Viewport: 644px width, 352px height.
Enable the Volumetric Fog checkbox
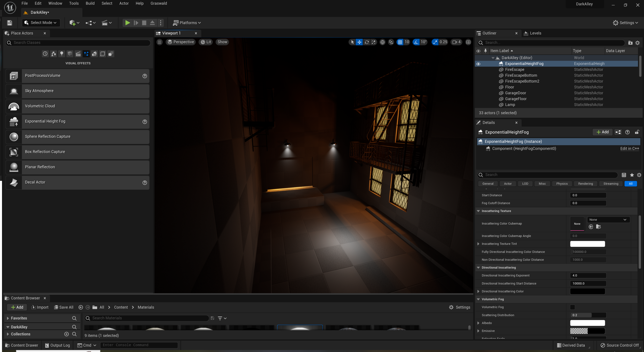(572, 307)
